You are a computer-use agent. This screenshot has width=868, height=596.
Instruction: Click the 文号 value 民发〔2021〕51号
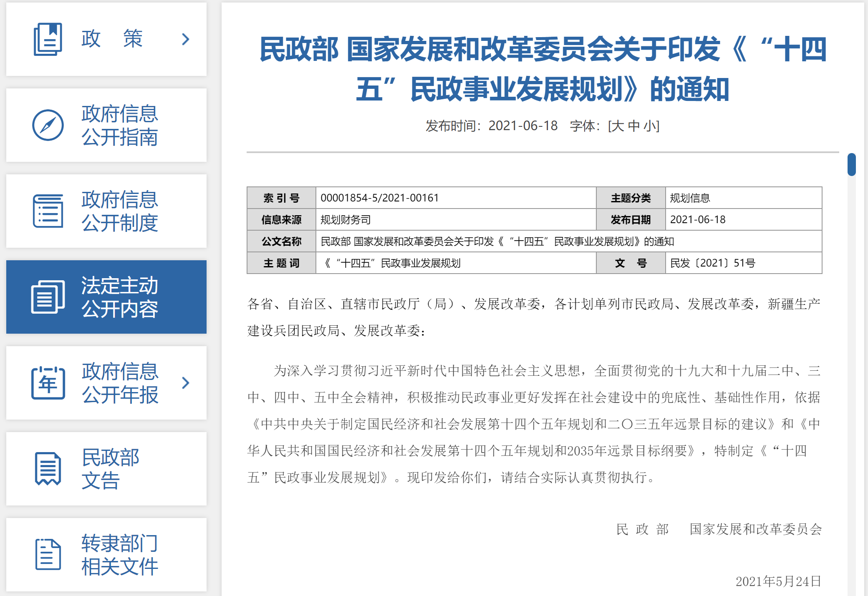[x=712, y=263]
